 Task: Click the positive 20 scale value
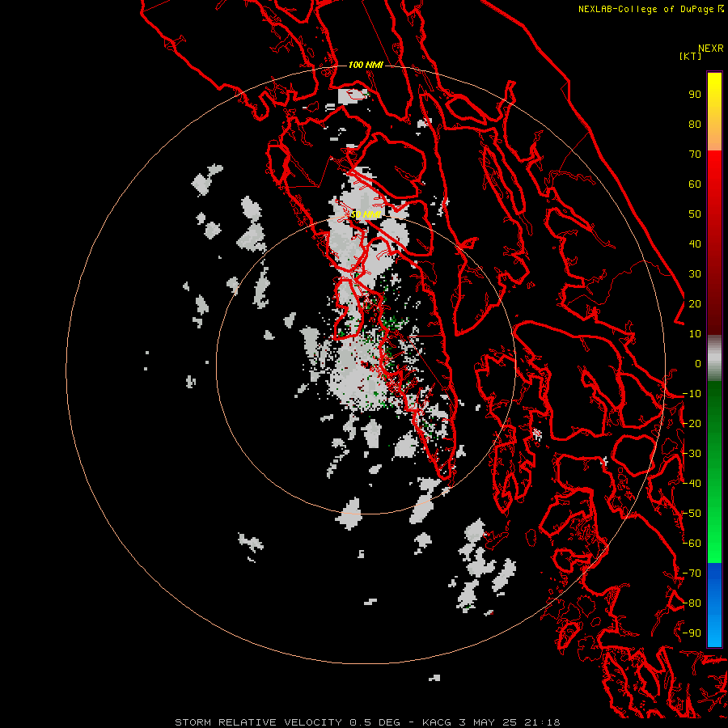point(695,304)
